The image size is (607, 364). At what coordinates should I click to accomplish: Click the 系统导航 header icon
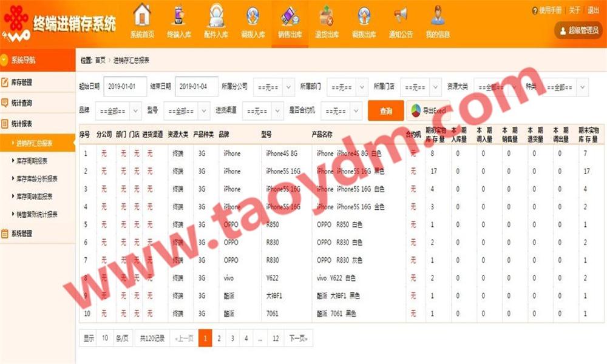pyautogui.click(x=4, y=60)
